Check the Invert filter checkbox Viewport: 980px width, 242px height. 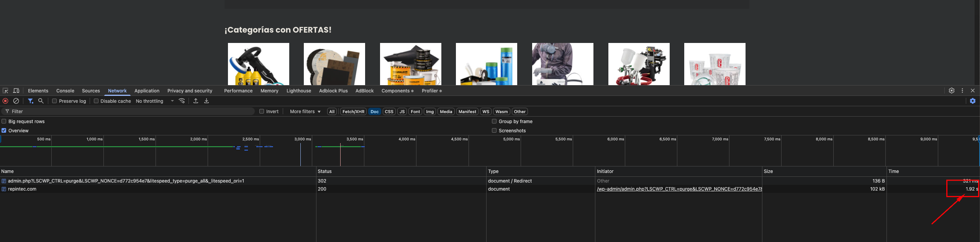pyautogui.click(x=262, y=111)
